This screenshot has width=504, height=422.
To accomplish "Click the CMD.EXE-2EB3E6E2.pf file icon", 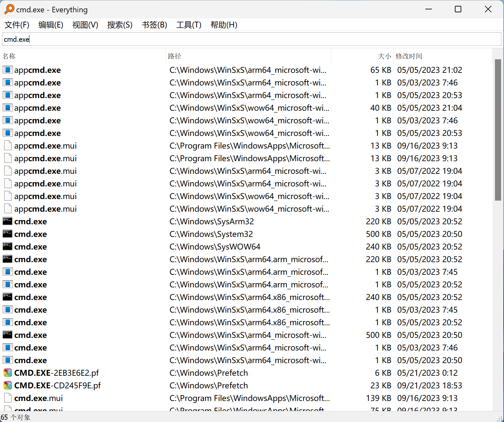I will pyautogui.click(x=7, y=373).
